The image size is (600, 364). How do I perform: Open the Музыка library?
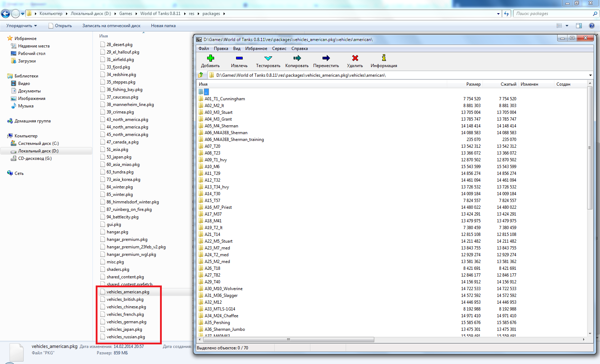point(26,106)
